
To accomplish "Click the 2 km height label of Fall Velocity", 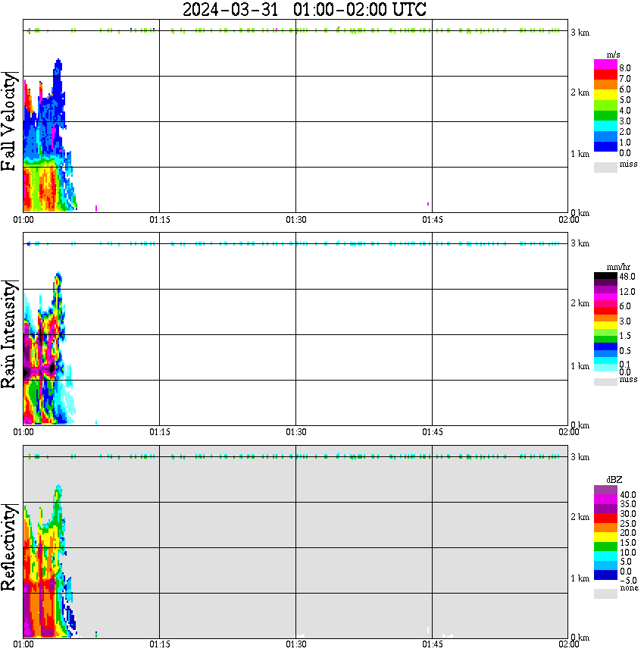I will (580, 92).
